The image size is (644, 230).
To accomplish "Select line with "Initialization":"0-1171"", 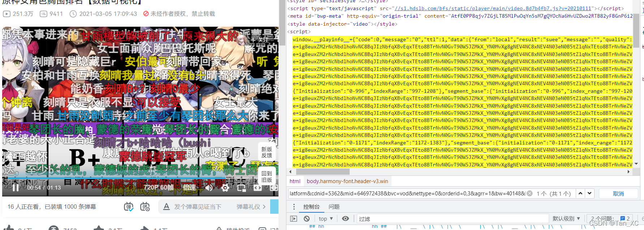I will point(462,143).
